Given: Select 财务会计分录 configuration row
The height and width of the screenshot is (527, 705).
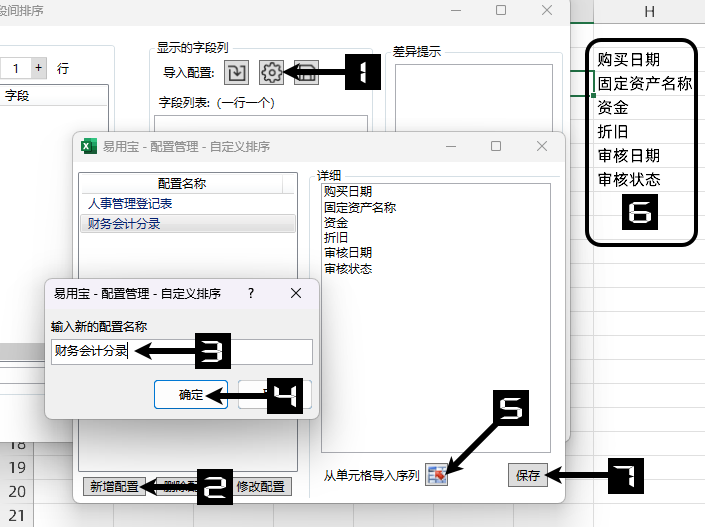Looking at the screenshot, I should coord(188,223).
